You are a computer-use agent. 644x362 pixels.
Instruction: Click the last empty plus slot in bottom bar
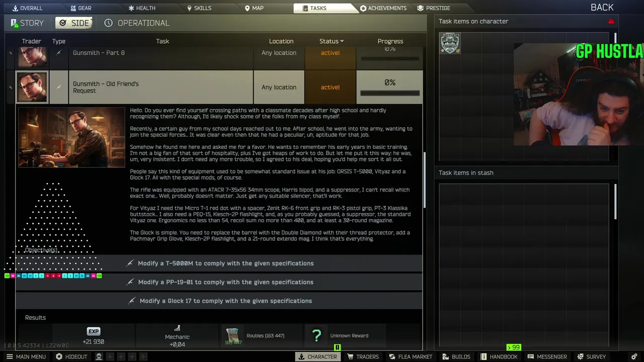(143, 356)
